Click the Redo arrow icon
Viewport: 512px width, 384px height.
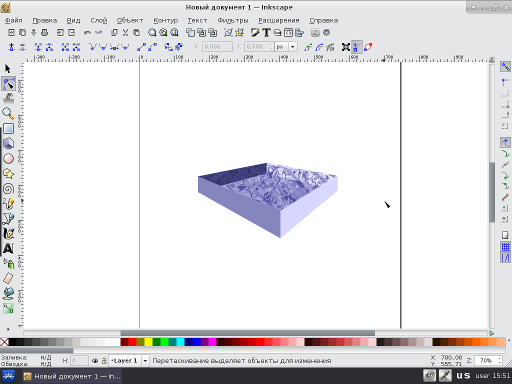tap(99, 33)
